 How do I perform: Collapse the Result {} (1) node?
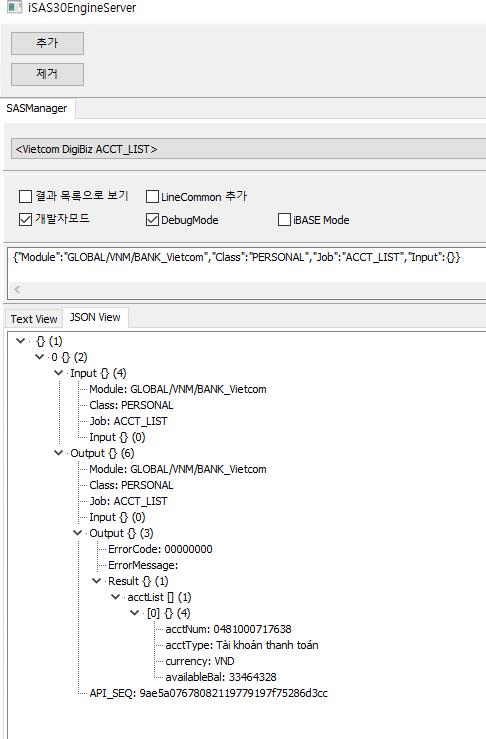point(97,581)
